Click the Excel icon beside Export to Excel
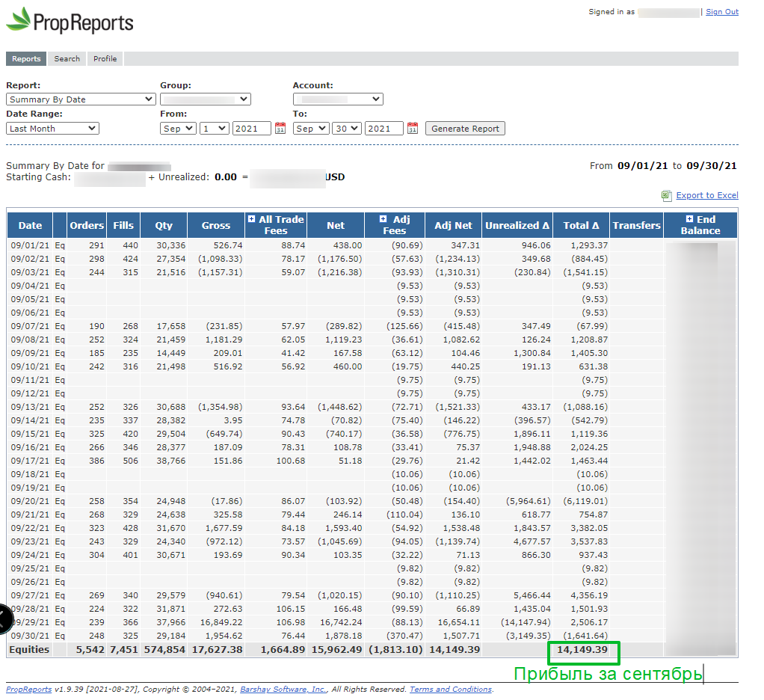 pos(666,196)
